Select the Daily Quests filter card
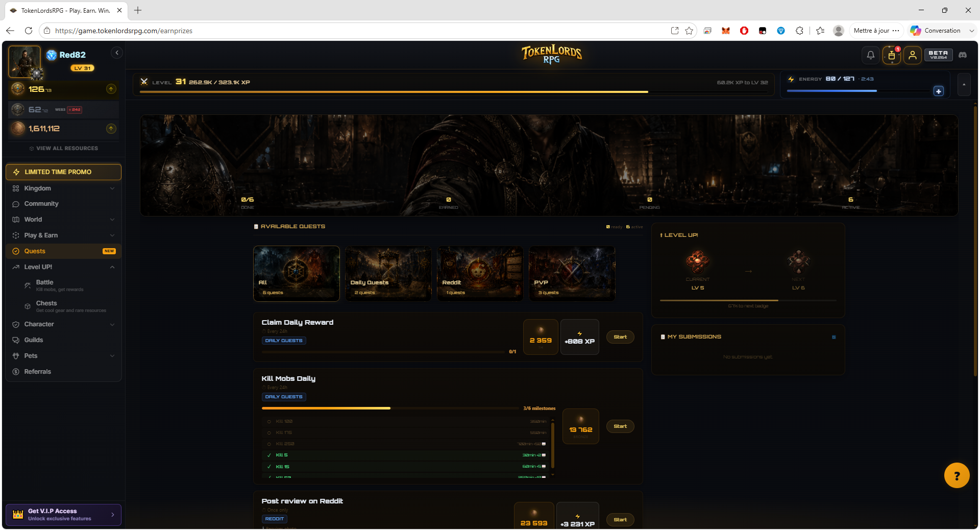 (388, 273)
